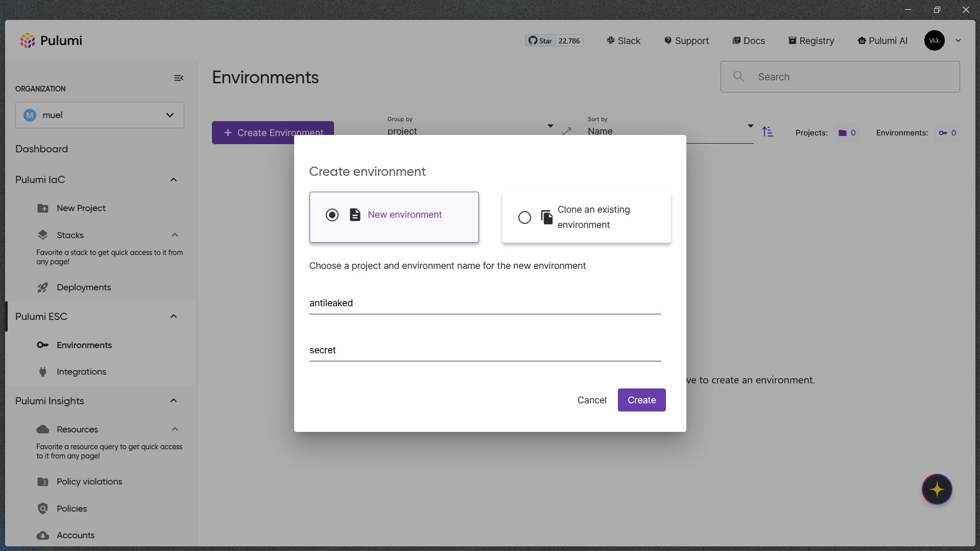
Task: Open Integrations in sidebar
Action: coord(81,372)
